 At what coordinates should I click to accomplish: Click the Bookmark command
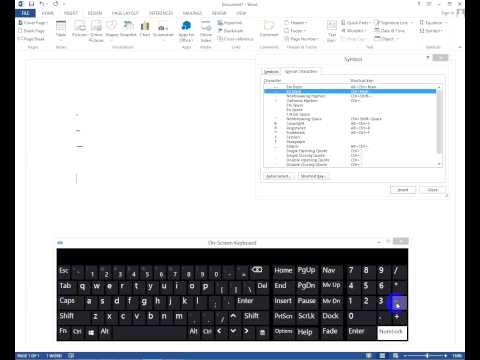pos(230,31)
